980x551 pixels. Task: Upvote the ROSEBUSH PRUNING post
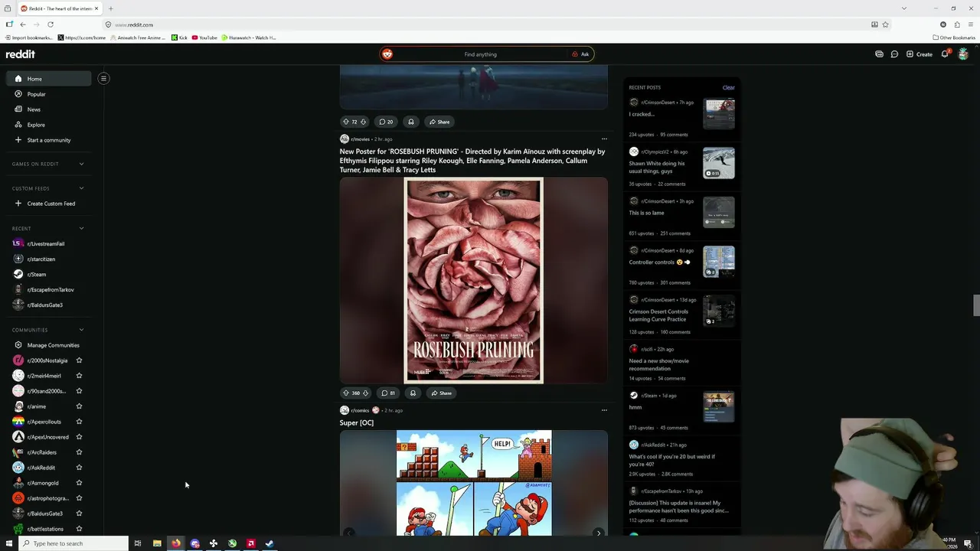(x=345, y=393)
